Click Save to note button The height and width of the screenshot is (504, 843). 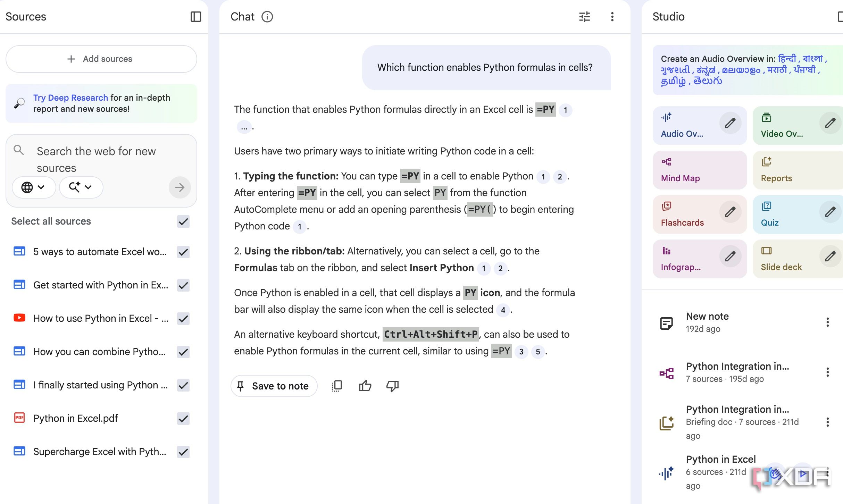[x=274, y=386]
